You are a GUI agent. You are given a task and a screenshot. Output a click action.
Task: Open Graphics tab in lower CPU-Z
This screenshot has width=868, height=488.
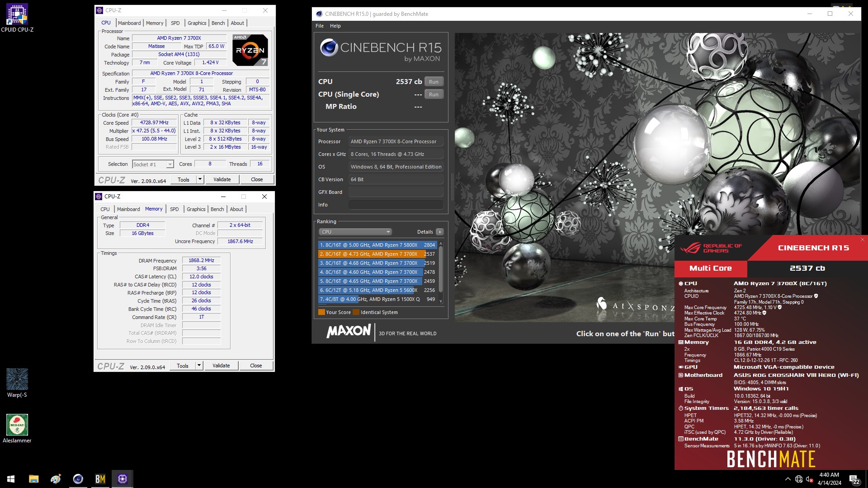pyautogui.click(x=196, y=209)
